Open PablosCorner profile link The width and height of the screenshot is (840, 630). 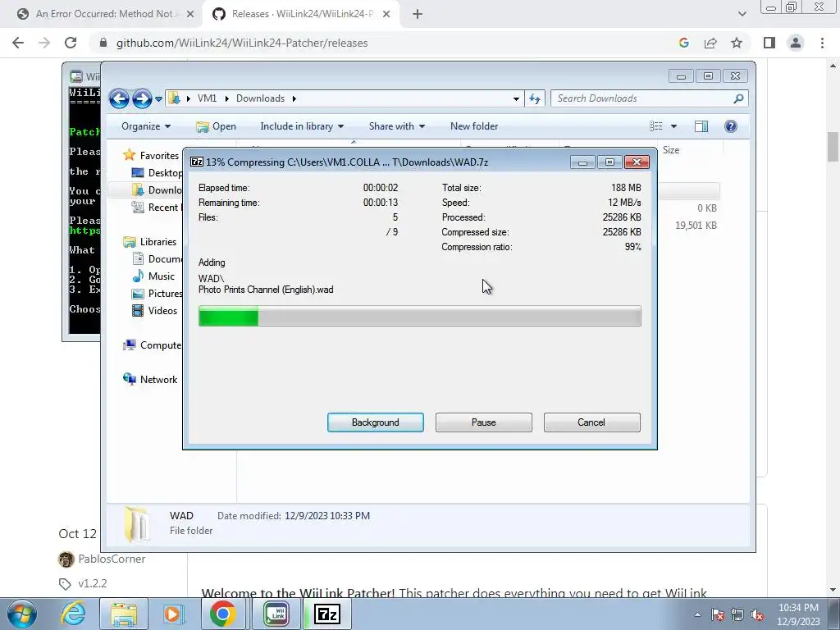point(112,559)
